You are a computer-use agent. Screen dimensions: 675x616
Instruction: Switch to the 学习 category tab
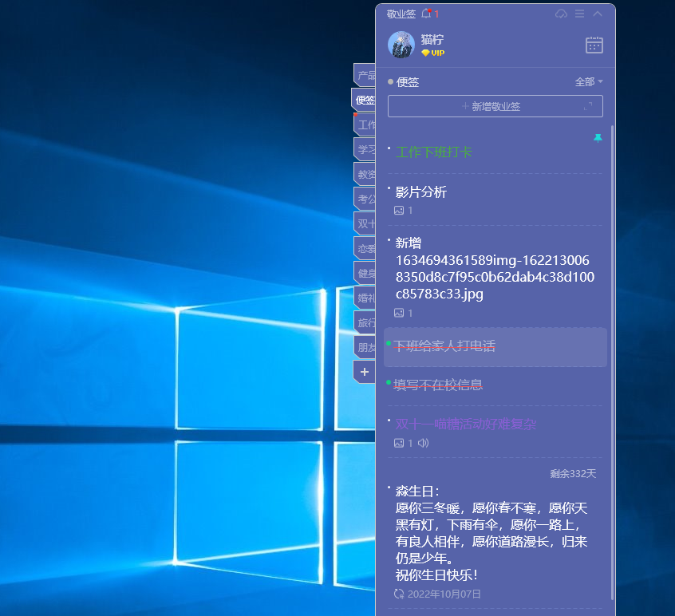[x=365, y=149]
